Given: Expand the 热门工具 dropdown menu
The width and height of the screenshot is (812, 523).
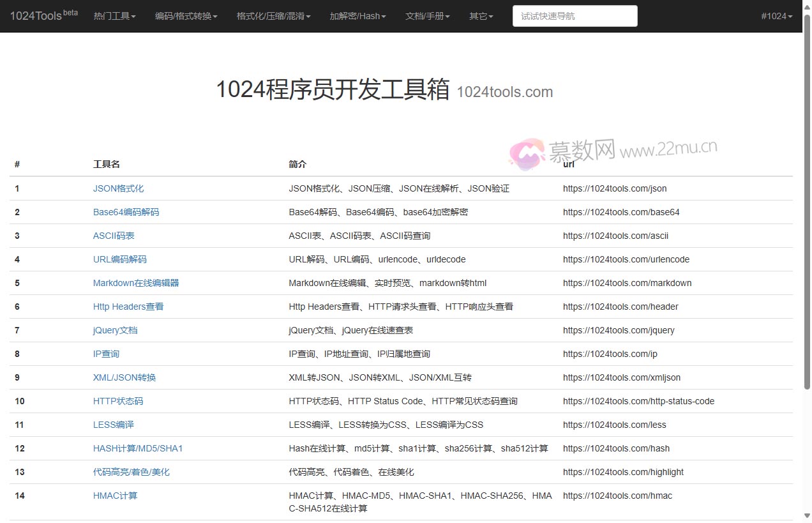Looking at the screenshot, I should tap(114, 16).
